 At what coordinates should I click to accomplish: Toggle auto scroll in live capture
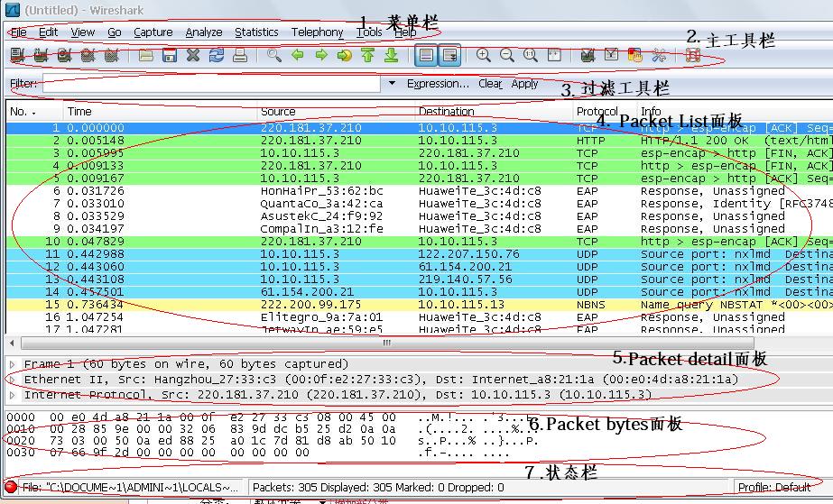pos(449,55)
